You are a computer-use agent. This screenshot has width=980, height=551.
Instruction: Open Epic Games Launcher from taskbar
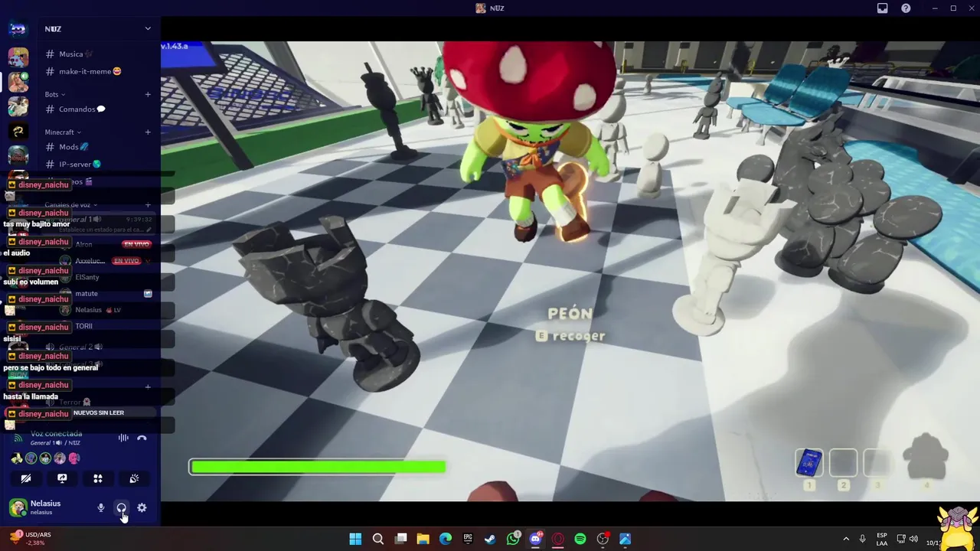(x=468, y=539)
